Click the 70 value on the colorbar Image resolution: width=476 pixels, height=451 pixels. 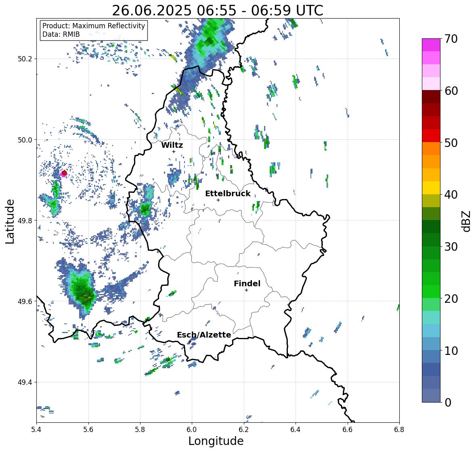coord(451,39)
